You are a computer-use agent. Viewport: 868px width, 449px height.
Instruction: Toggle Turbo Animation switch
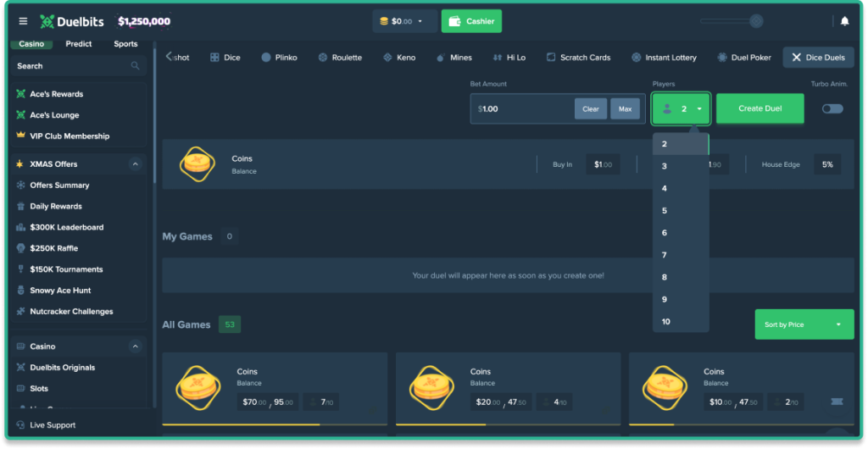(832, 109)
